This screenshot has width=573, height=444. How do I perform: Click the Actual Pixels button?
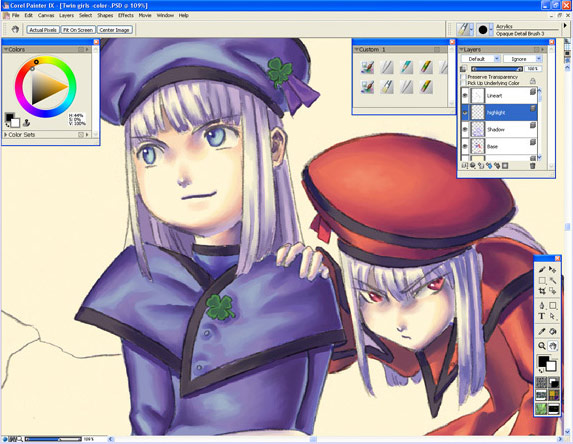[43, 30]
